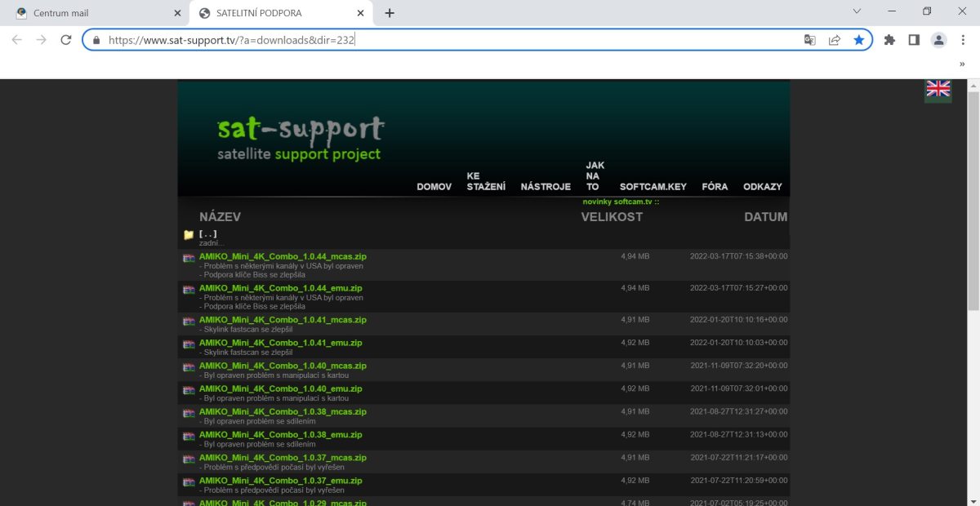
Task: Download AMIKO_Mini_4K_Combo_1.0.38_mcas.zip
Action: tap(283, 411)
